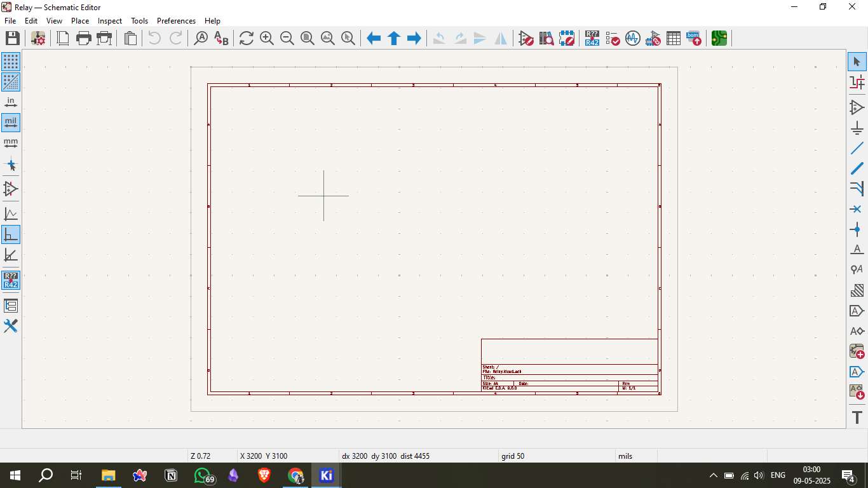This screenshot has width=868, height=488.
Task: Navigate up one sheet
Action: tap(394, 38)
